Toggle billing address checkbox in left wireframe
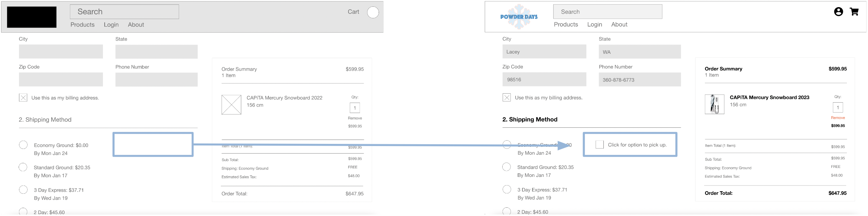The width and height of the screenshot is (868, 216). point(23,98)
